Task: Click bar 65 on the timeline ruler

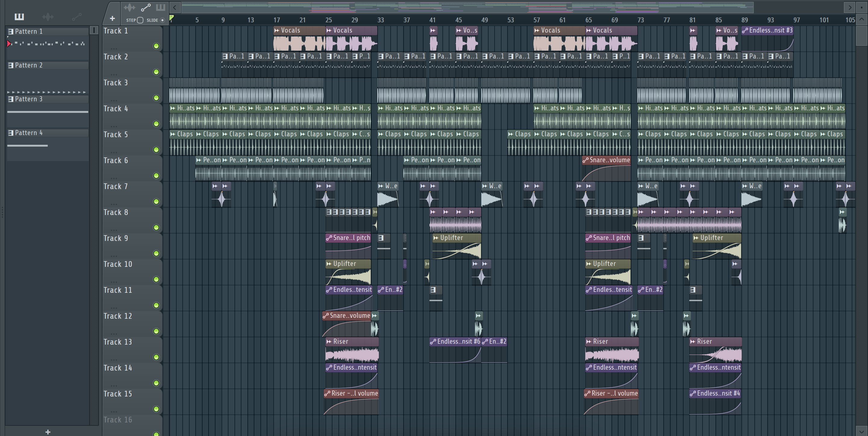Action: [x=588, y=20]
